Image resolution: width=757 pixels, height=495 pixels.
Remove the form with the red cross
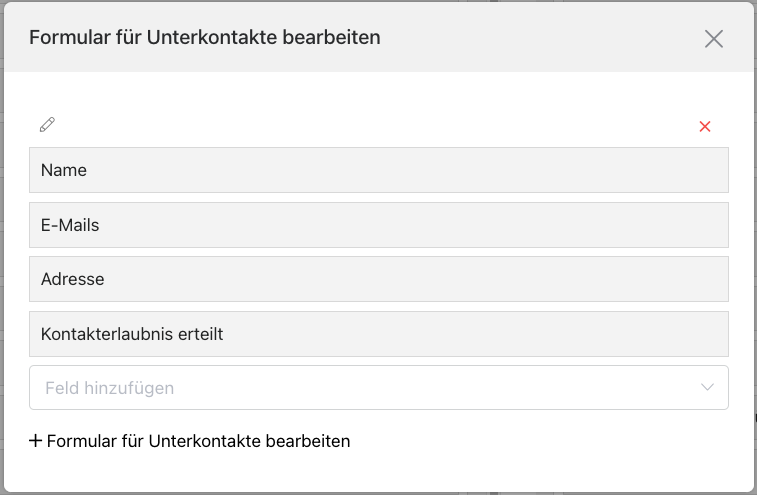click(705, 127)
